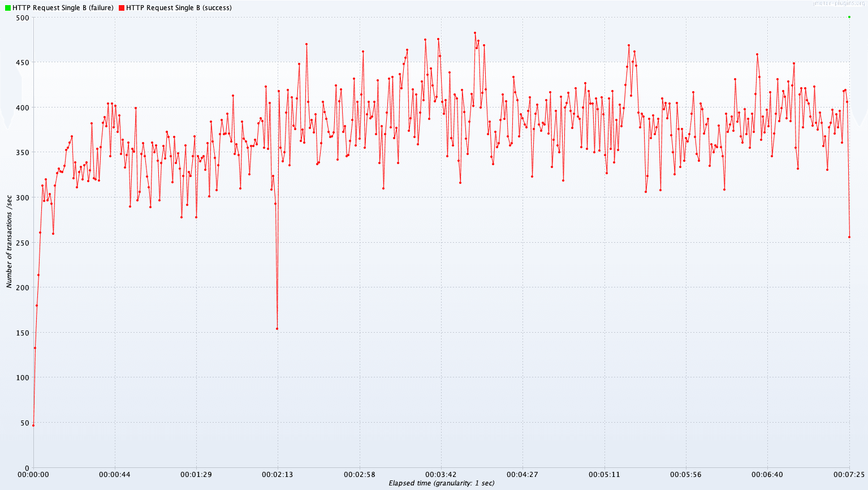Click the 500 value on y-axis
This screenshot has height=490, width=868.
pos(23,18)
